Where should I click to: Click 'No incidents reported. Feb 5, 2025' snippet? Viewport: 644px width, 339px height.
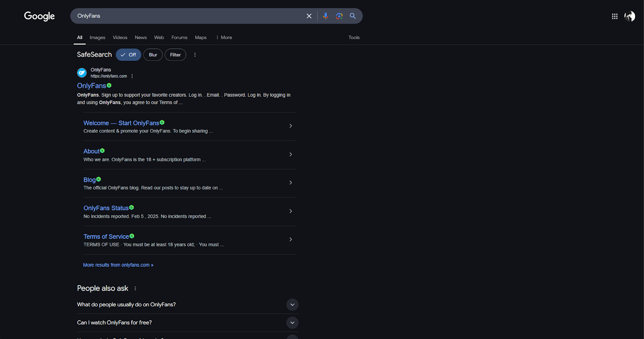click(x=147, y=216)
